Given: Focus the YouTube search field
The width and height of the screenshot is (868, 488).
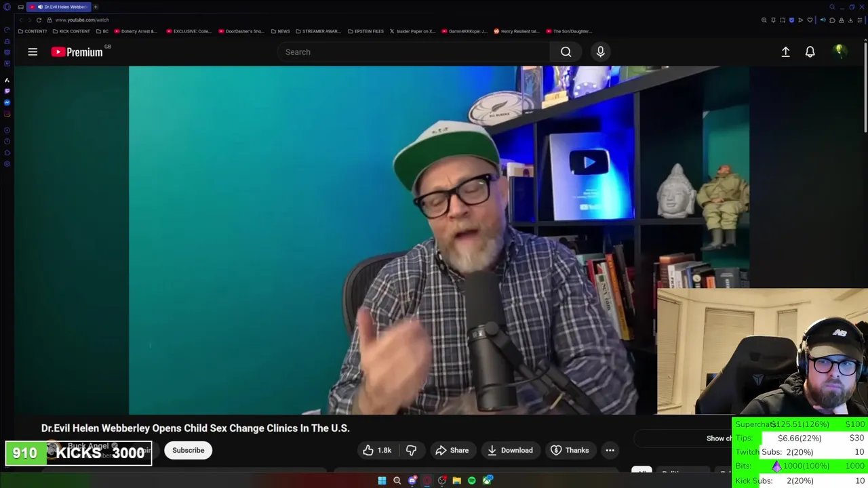Looking at the screenshot, I should pos(414,52).
